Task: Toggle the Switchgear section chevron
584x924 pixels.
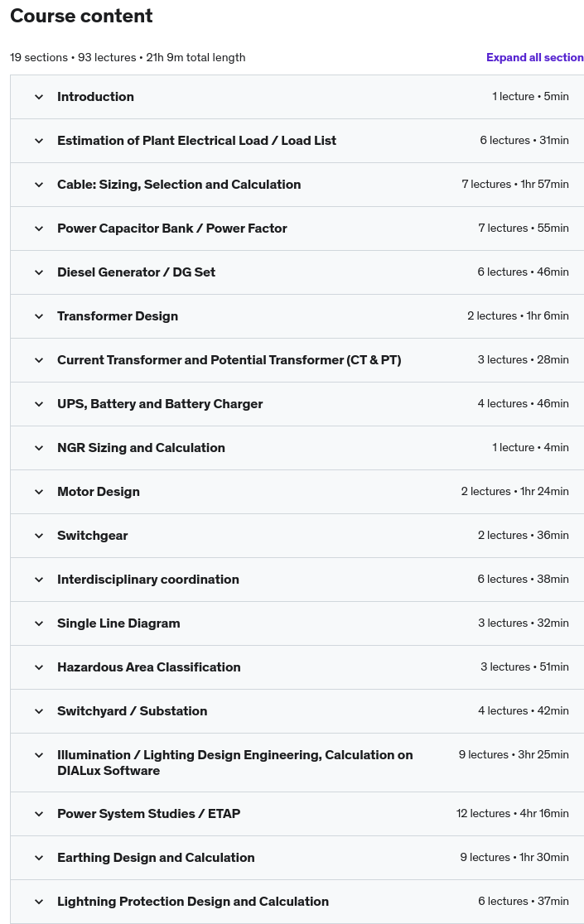Action: [39, 536]
